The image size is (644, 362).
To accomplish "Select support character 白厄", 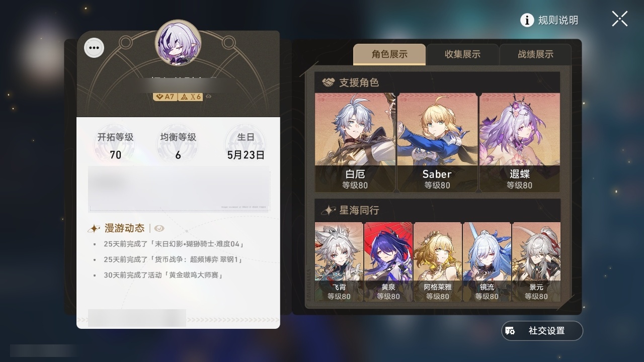I will coord(355,142).
